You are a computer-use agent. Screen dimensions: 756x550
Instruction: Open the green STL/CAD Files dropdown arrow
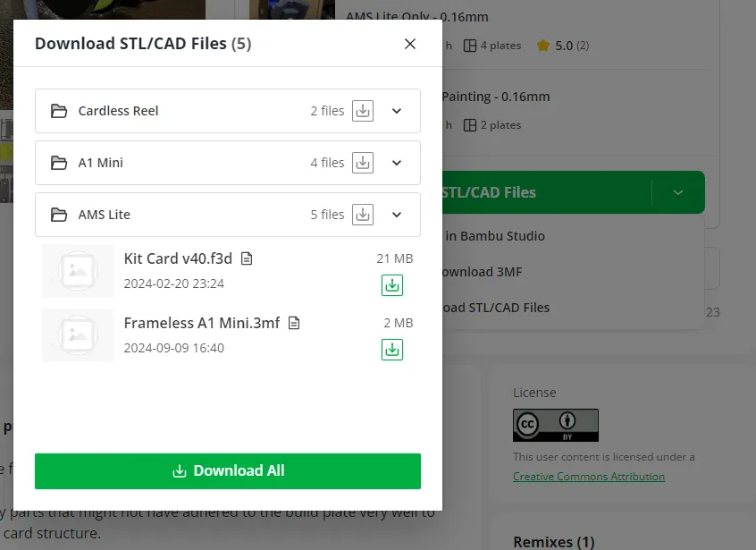(x=678, y=192)
